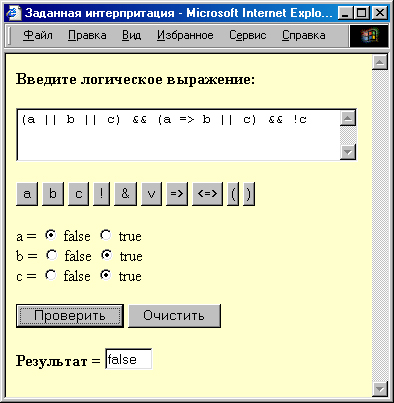Insert negation with the '!' button
The height and width of the screenshot is (403, 394).
coord(101,194)
